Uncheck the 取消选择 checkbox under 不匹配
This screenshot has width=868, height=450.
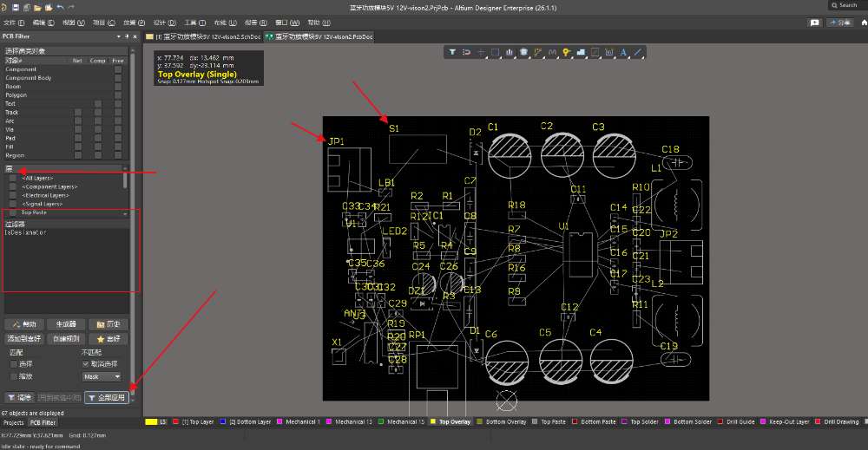point(86,364)
